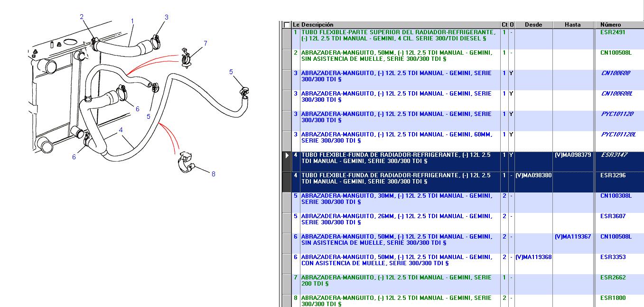The height and width of the screenshot is (307, 644).
Task: Select callout number 3 in the diagram
Action: pos(167,17)
